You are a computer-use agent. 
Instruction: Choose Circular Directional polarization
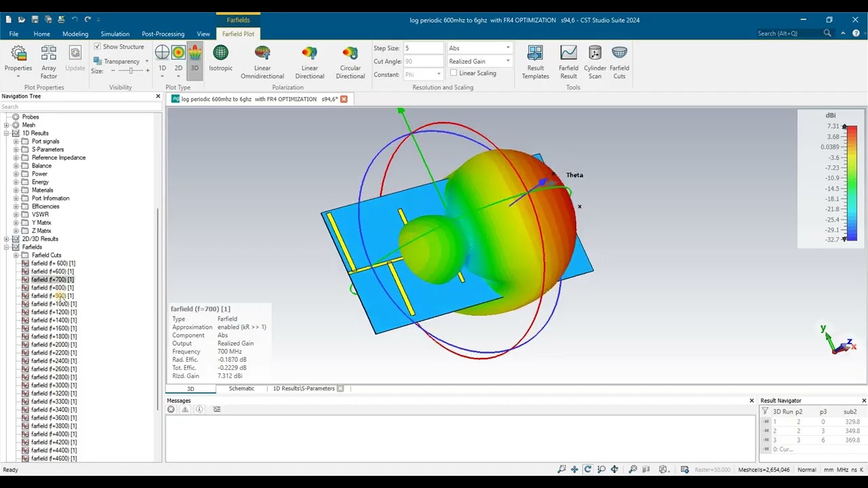click(x=350, y=62)
